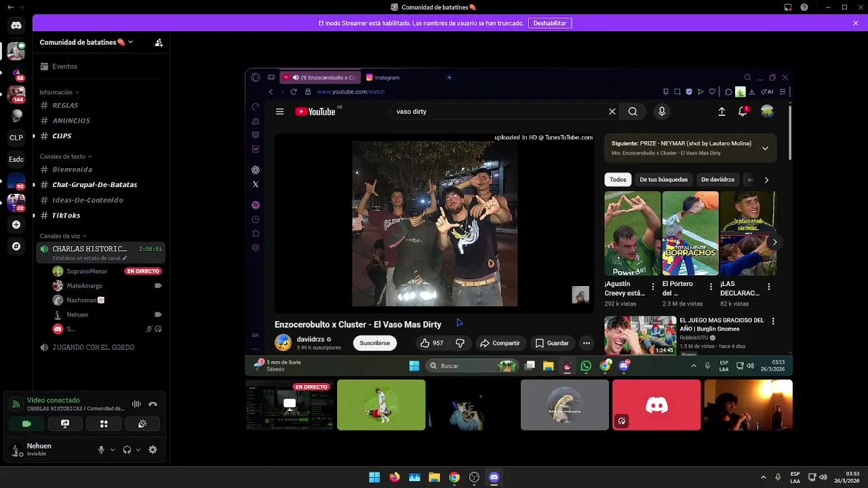Open Discord direct messages home icon
Screen dimensions: 868x488
[x=16, y=25]
